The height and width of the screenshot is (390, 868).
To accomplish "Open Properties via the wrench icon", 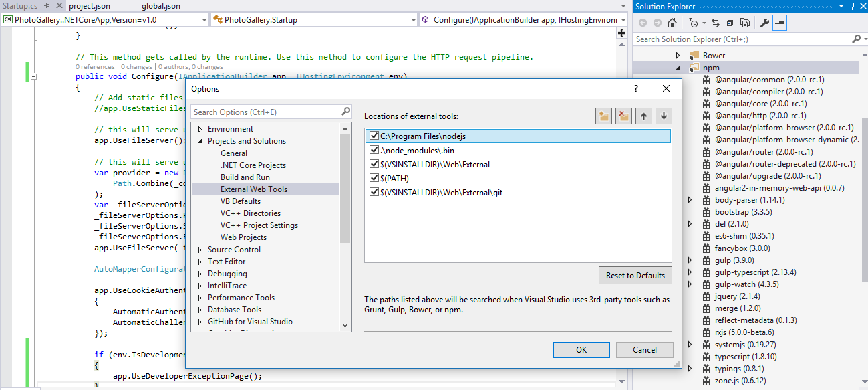I will (x=765, y=23).
